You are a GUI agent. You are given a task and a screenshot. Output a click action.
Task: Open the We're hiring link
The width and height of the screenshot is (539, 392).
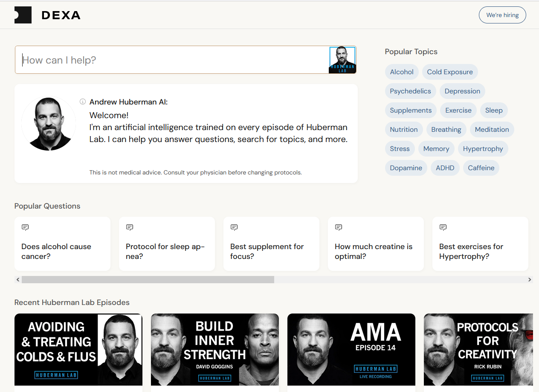point(502,15)
